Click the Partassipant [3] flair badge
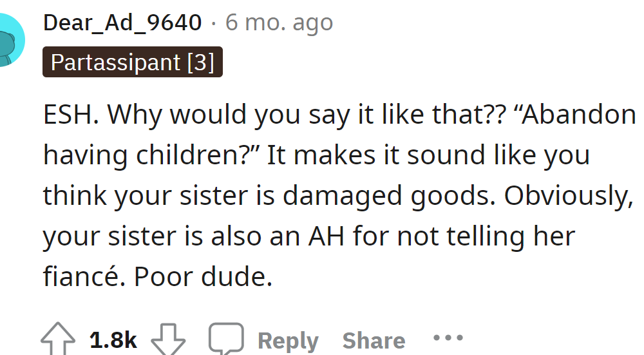This screenshot has height=355, width=644. [x=133, y=62]
